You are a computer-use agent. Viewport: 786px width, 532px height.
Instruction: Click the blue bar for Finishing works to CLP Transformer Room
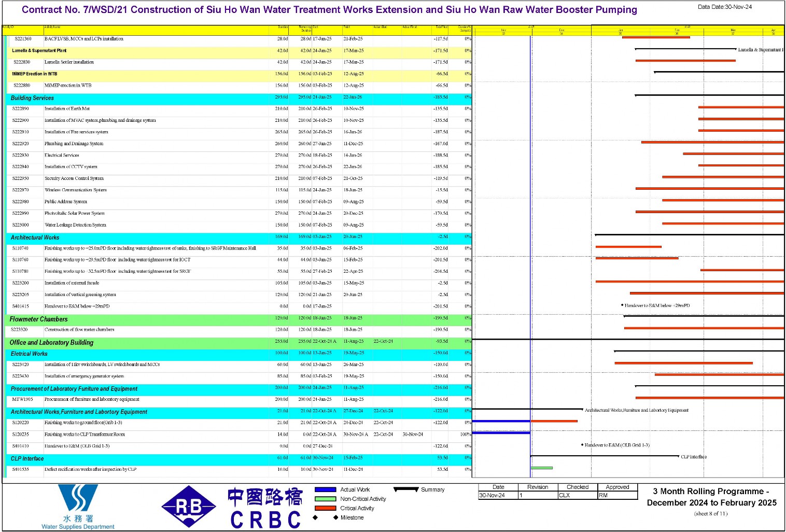click(501, 432)
